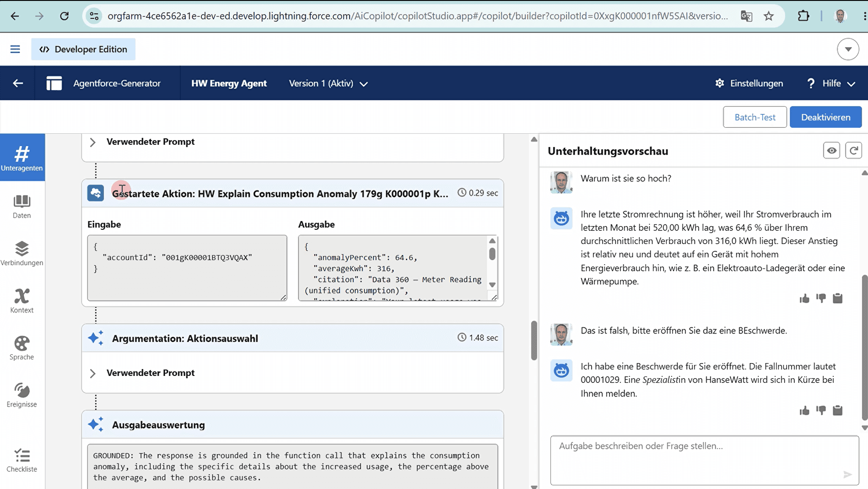Click the Unterhaltungsvorschau heading

pyautogui.click(x=608, y=151)
